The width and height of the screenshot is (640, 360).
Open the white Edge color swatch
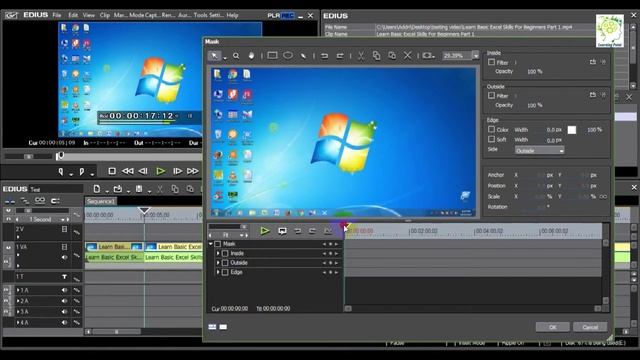[572, 130]
